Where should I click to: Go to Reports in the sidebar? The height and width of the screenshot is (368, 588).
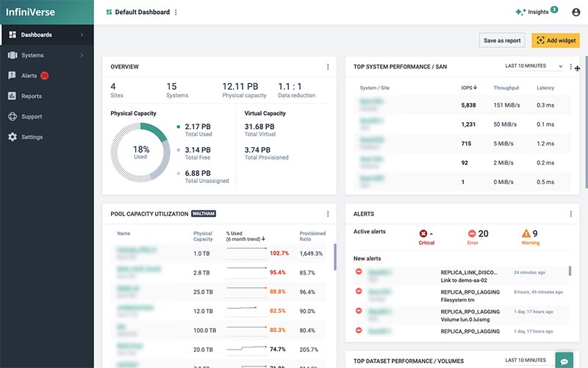click(31, 96)
